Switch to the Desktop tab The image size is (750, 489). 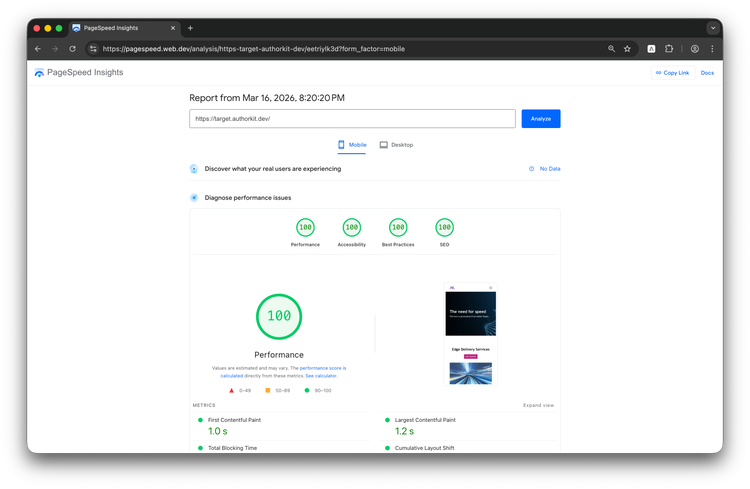coord(396,145)
